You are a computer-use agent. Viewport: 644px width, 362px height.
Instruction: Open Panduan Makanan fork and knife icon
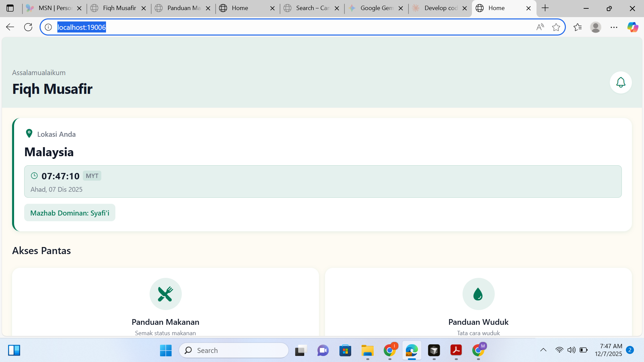[x=165, y=294]
